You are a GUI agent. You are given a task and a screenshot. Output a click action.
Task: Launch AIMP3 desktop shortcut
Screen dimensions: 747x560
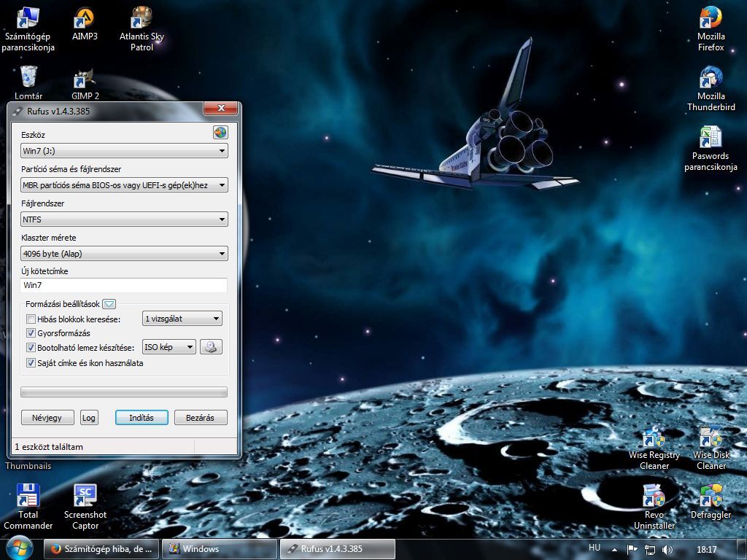pyautogui.click(x=85, y=24)
